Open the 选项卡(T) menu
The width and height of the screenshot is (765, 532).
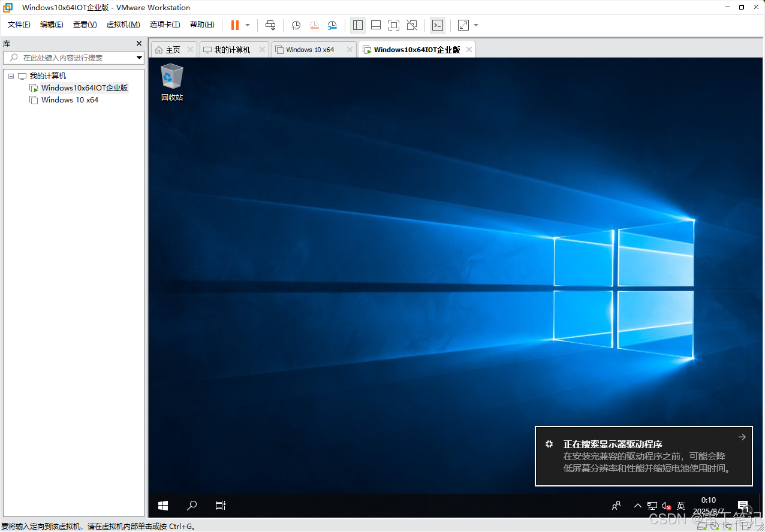165,25
